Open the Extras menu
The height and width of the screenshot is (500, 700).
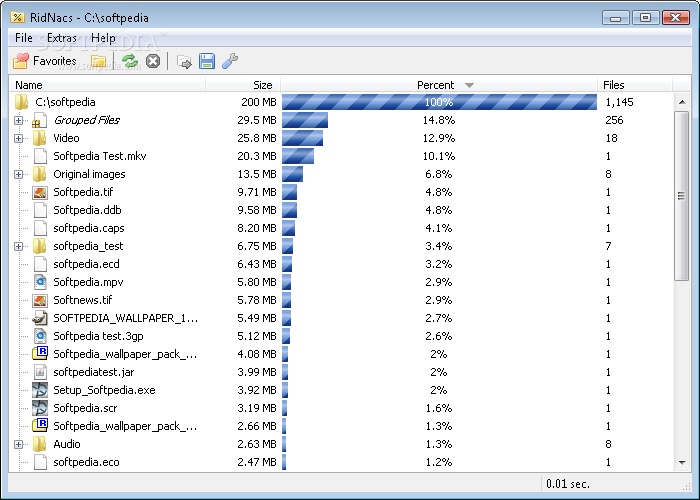(x=62, y=38)
